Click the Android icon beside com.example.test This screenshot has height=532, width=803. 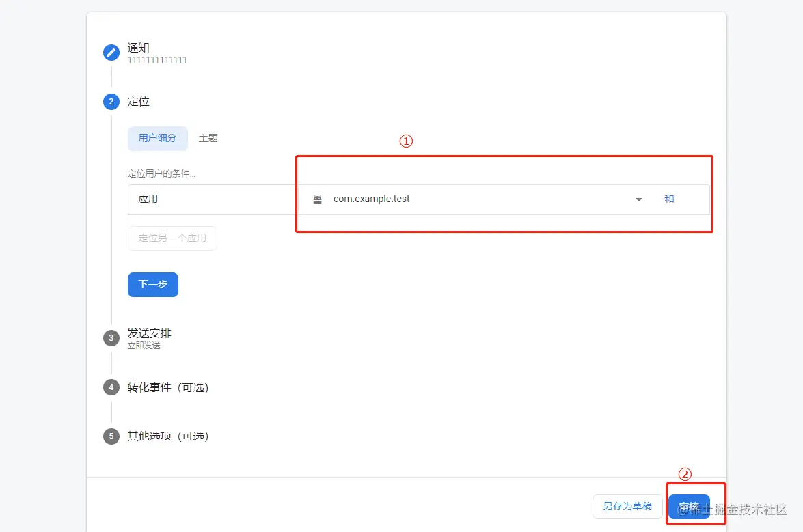tap(317, 199)
